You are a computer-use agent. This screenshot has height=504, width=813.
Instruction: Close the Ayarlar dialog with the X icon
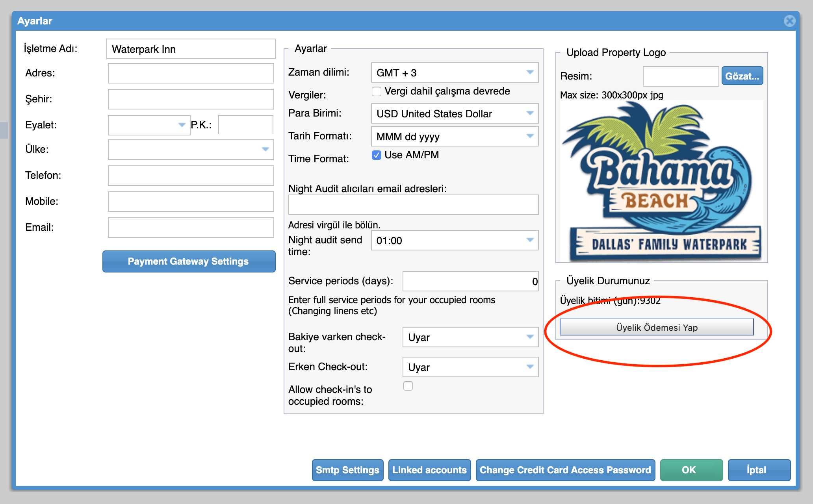pos(789,20)
